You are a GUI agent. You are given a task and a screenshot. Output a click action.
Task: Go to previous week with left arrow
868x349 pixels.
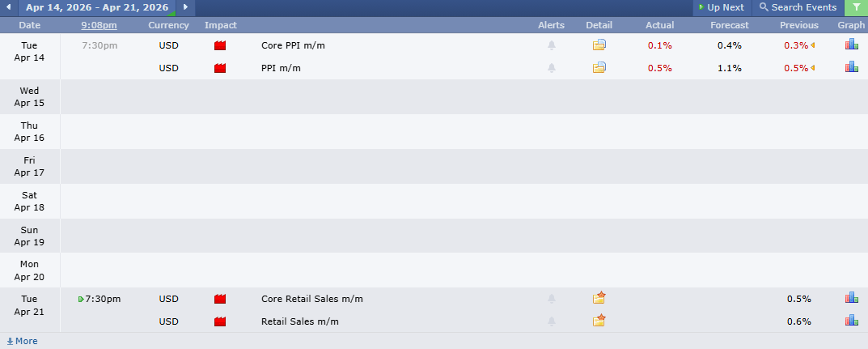pyautogui.click(x=8, y=7)
